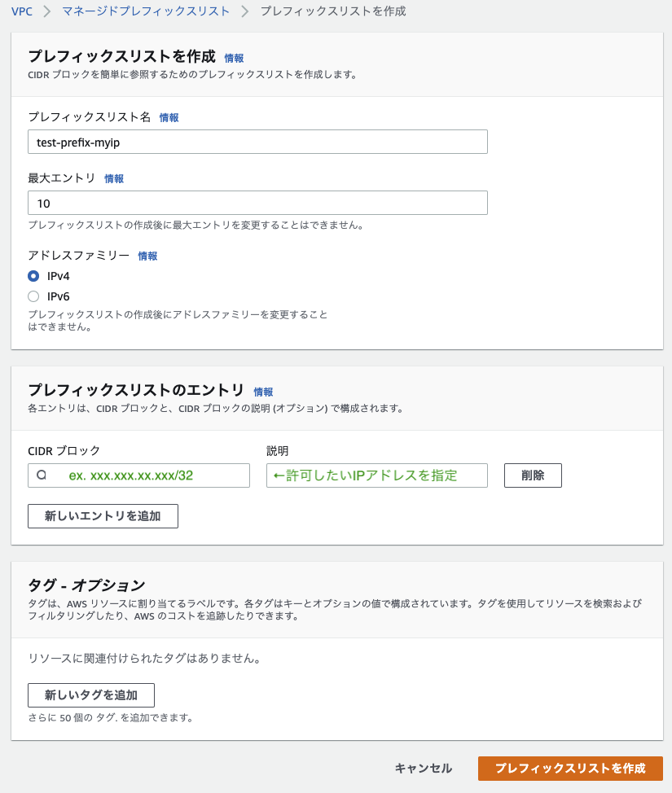Click the 説明 input field for the entry
672x793 pixels.
point(376,475)
